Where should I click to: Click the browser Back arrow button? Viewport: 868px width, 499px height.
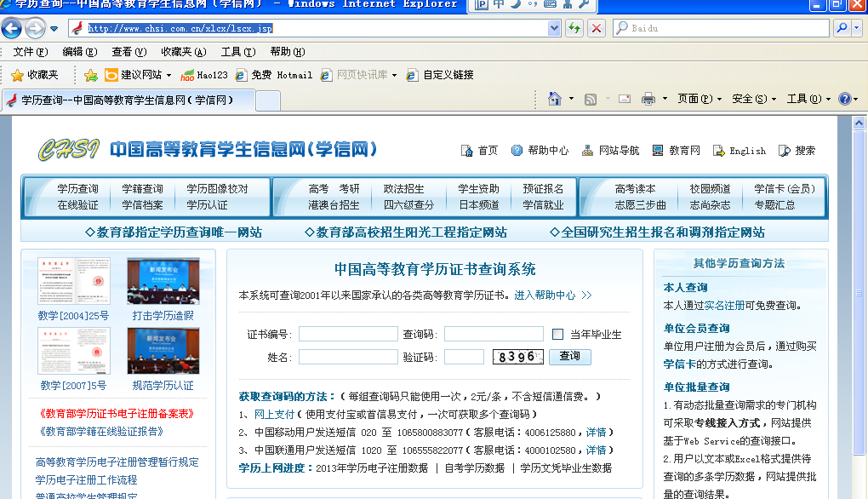click(12, 28)
